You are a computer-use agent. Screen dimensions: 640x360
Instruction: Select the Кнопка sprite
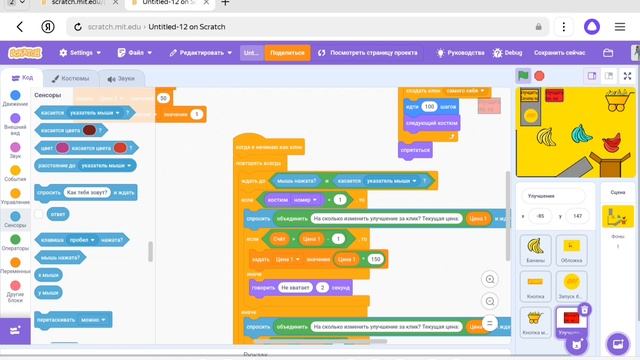point(536,286)
